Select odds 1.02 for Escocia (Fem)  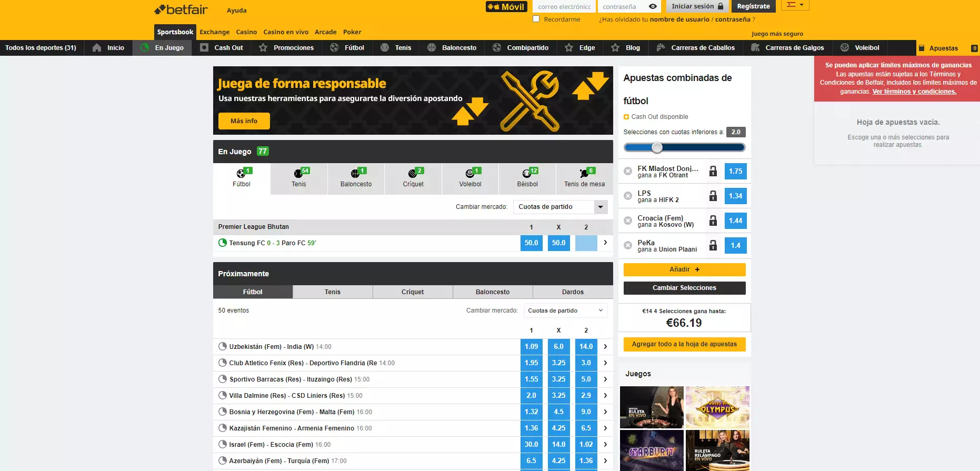[586, 444]
